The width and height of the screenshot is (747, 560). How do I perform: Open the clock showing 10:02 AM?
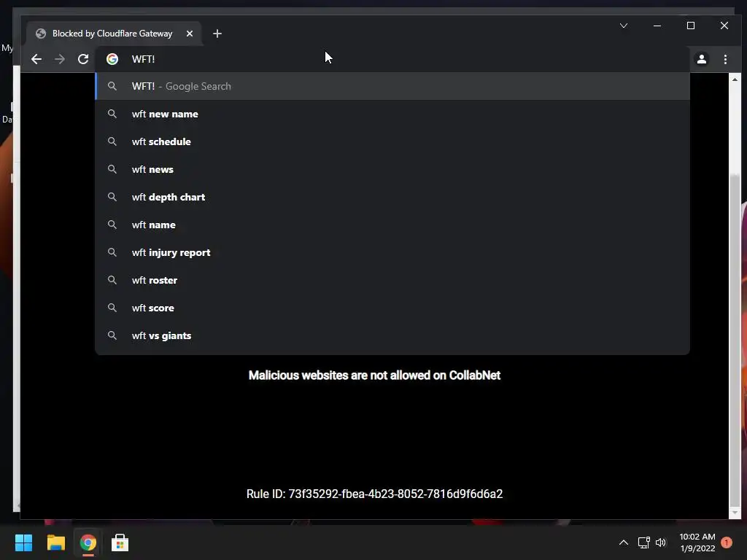click(697, 542)
